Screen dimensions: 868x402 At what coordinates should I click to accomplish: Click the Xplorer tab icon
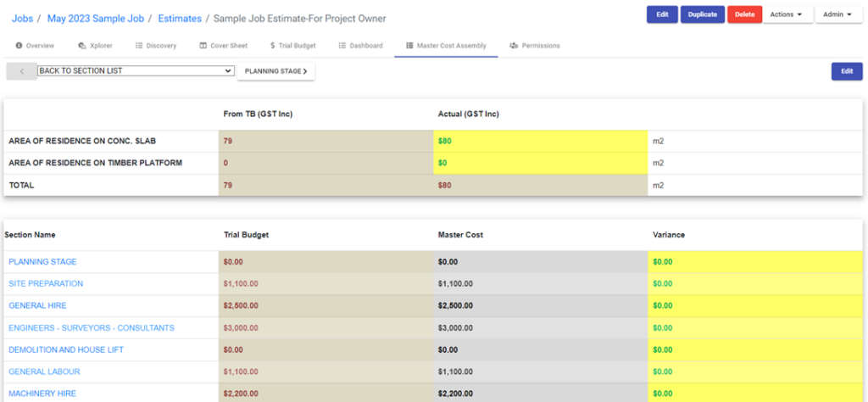click(x=81, y=46)
